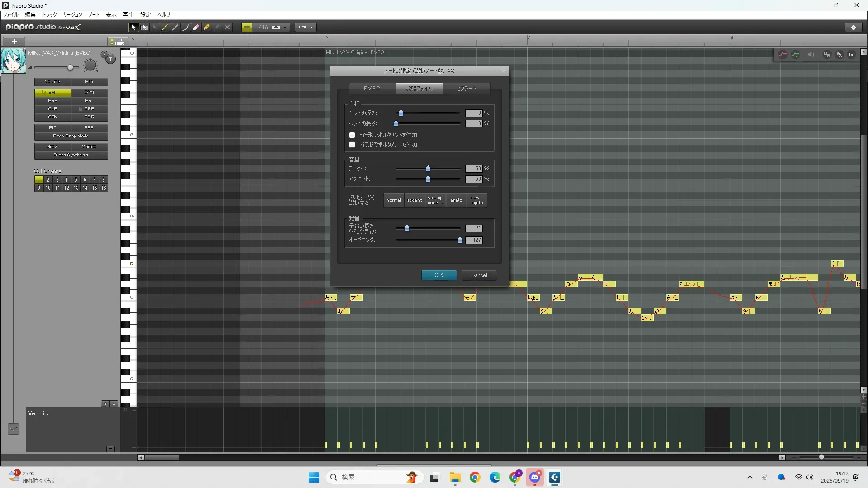This screenshot has width=868, height=488.
Task: Enable 上行形でポルタメントを付加 checkbox
Action: pyautogui.click(x=352, y=135)
